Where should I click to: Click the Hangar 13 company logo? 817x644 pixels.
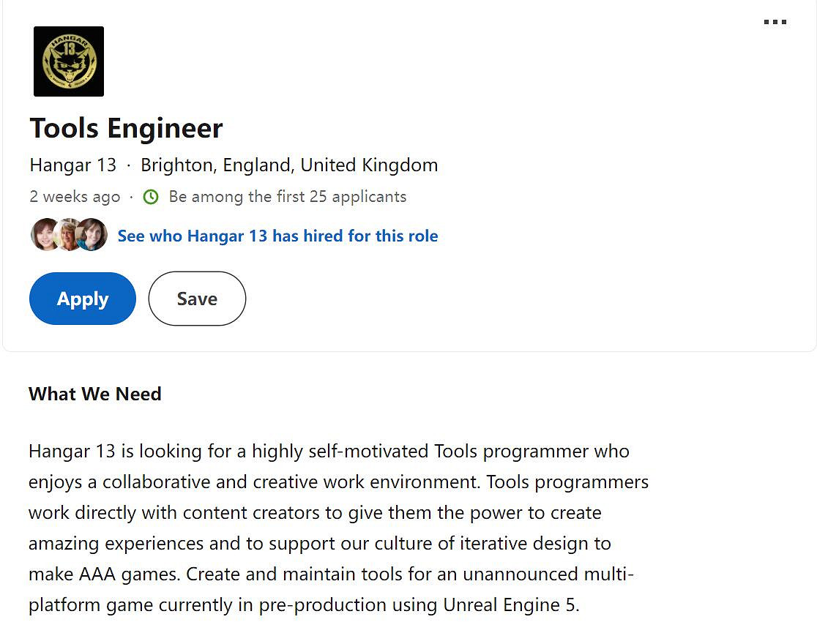[69, 61]
